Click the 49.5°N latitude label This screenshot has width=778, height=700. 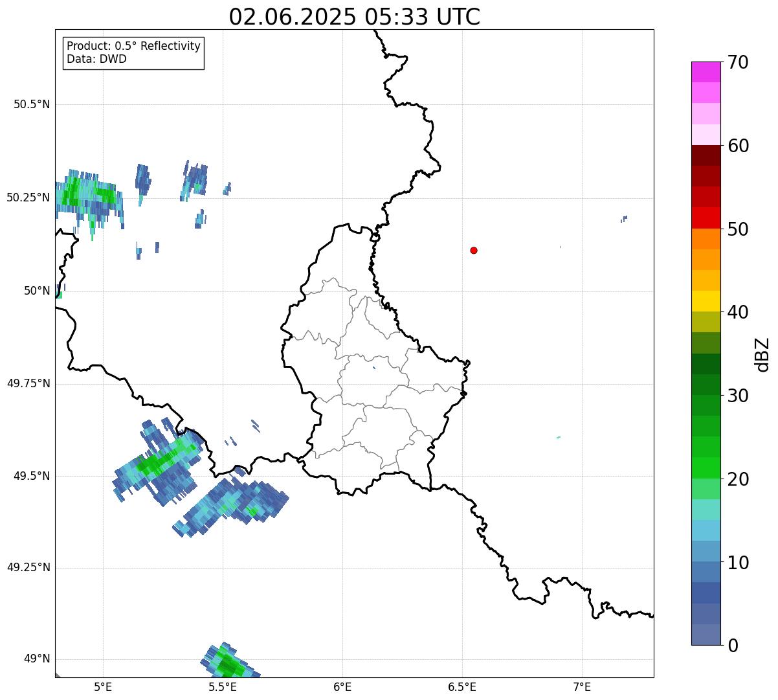32,476
